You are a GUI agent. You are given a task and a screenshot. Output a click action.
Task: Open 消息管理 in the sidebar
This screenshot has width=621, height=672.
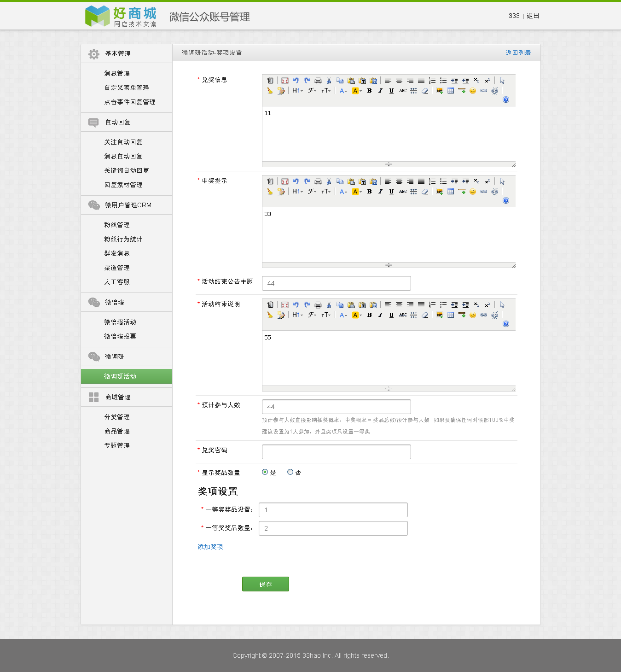[117, 74]
